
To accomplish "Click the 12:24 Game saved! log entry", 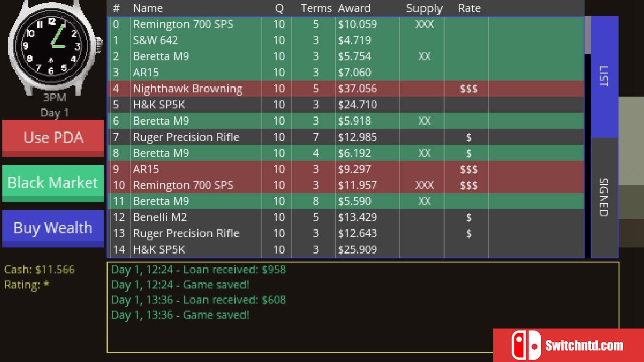I will click(180, 285).
